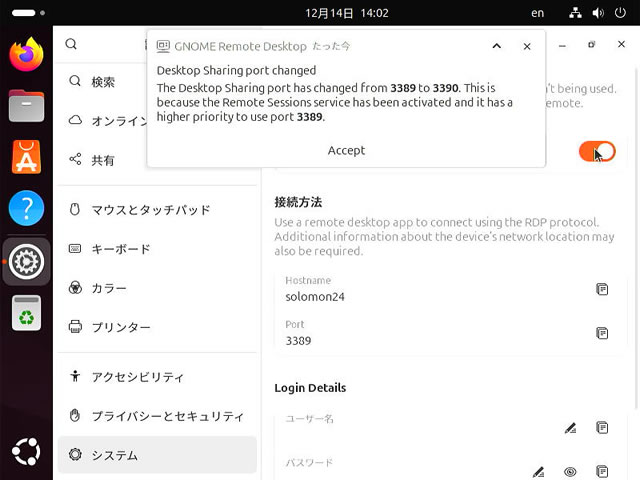Viewport: 640px width, 480px height.
Task: Copy the password to clipboard
Action: 602,471
